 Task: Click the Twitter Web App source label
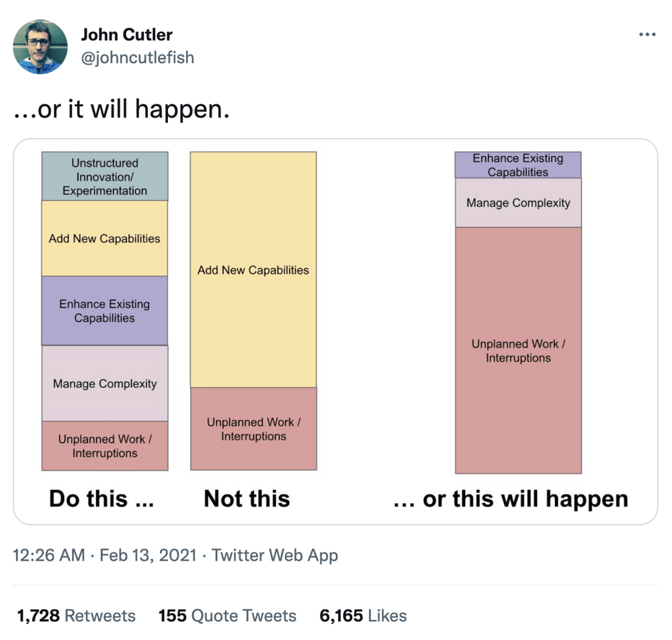point(275,555)
